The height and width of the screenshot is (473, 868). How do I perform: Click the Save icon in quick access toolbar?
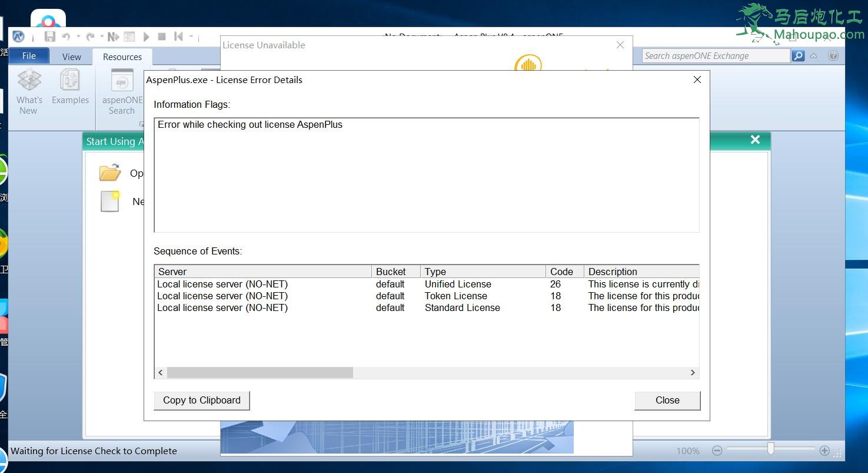point(50,37)
